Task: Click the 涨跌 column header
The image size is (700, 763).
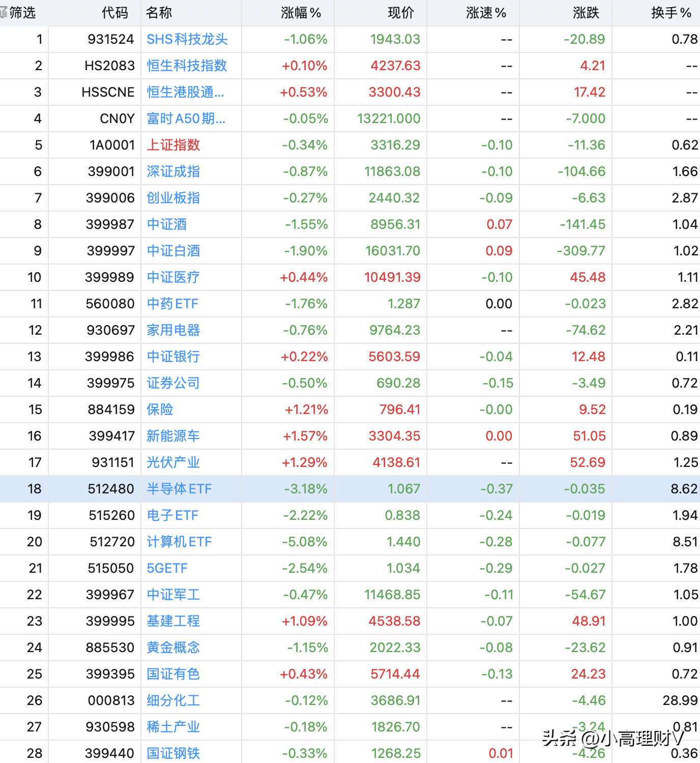Action: pos(586,13)
